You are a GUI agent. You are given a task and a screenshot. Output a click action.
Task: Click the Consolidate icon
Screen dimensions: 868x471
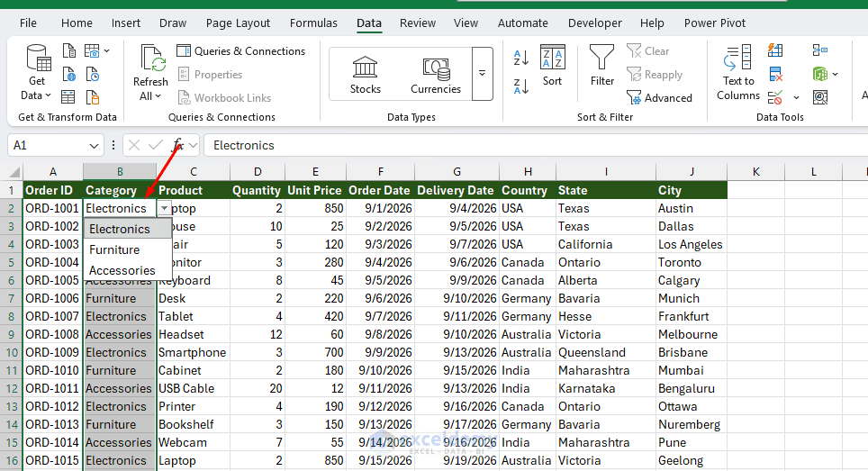[x=820, y=50]
